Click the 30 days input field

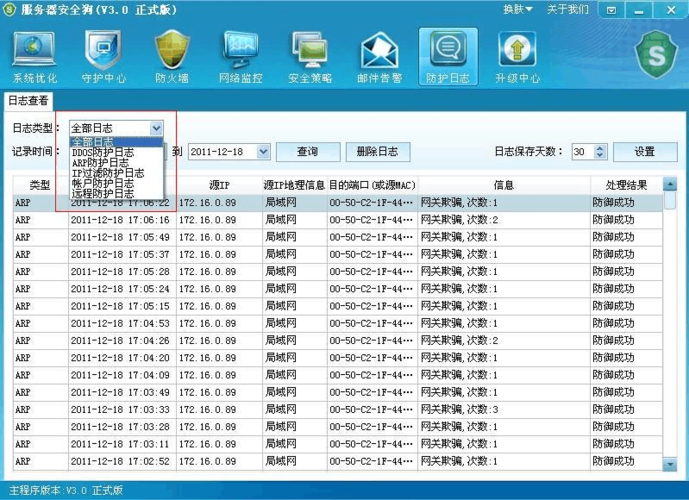(x=583, y=152)
